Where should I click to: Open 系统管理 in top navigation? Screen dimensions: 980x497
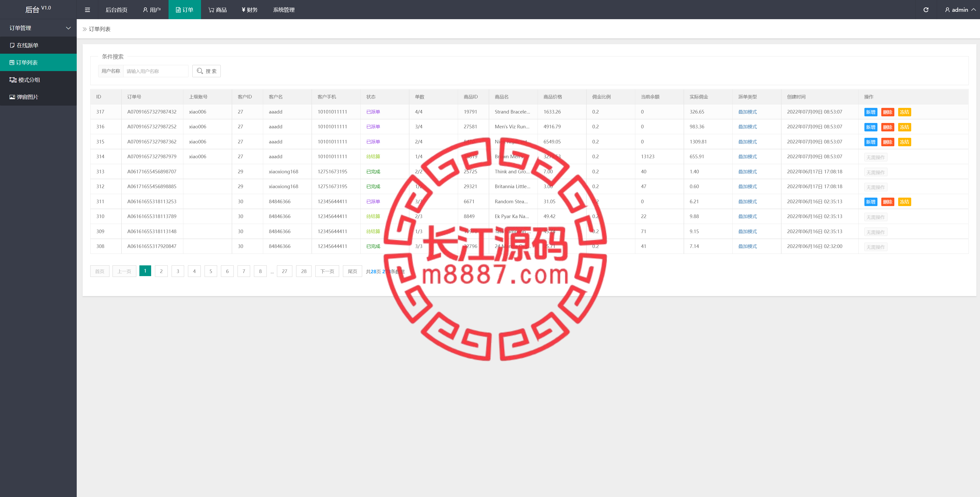284,10
